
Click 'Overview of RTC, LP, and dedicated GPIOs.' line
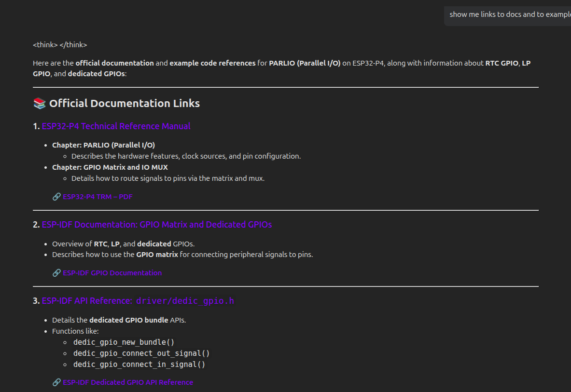[124, 243]
